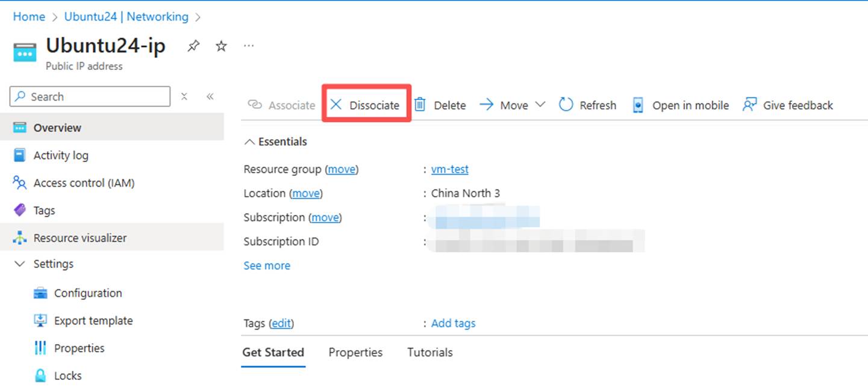Click the Delete trash can icon

(x=420, y=105)
